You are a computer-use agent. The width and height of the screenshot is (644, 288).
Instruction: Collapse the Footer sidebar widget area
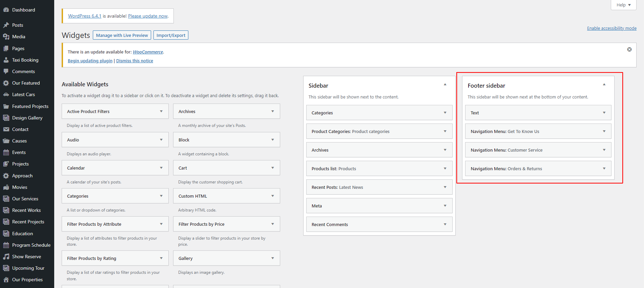click(x=604, y=85)
